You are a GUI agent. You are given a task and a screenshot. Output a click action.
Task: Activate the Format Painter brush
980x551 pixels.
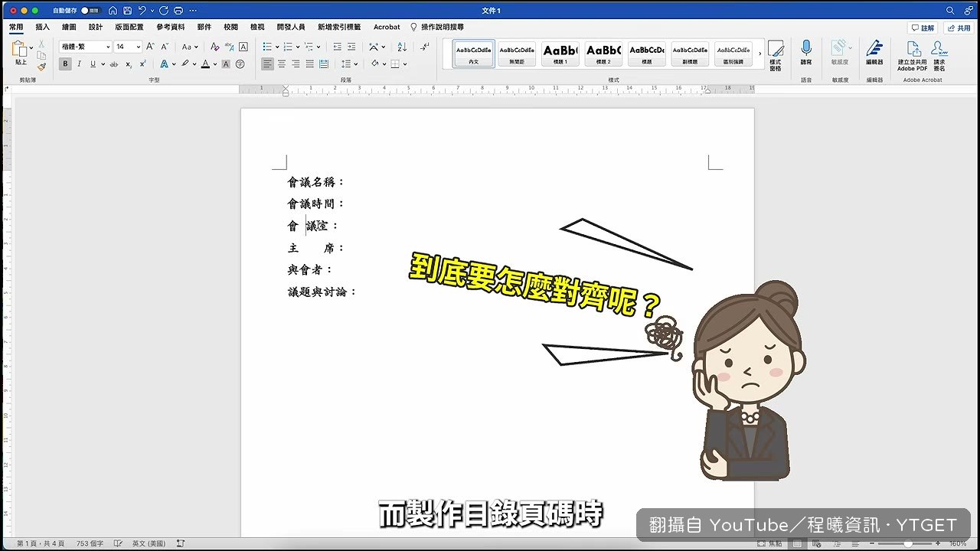point(41,67)
